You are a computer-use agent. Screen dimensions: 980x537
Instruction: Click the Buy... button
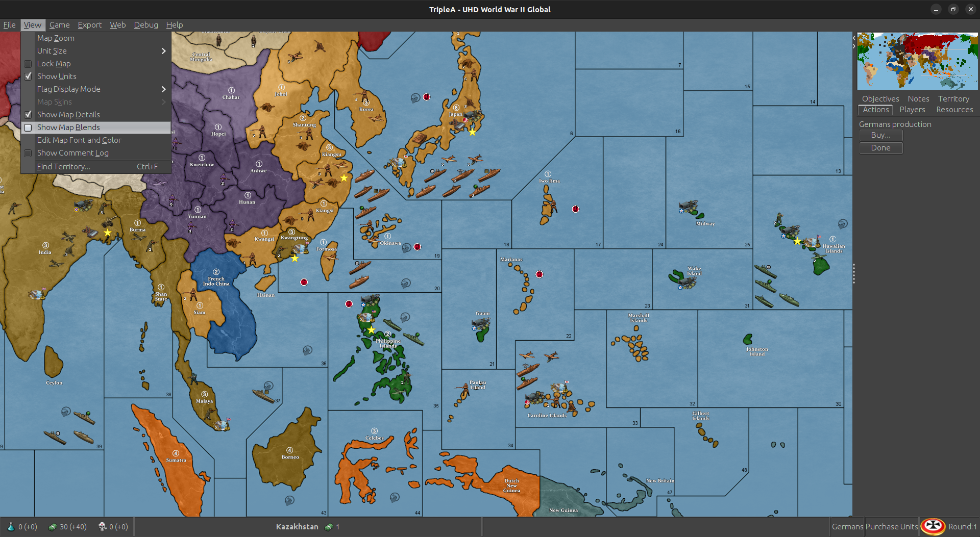881,135
